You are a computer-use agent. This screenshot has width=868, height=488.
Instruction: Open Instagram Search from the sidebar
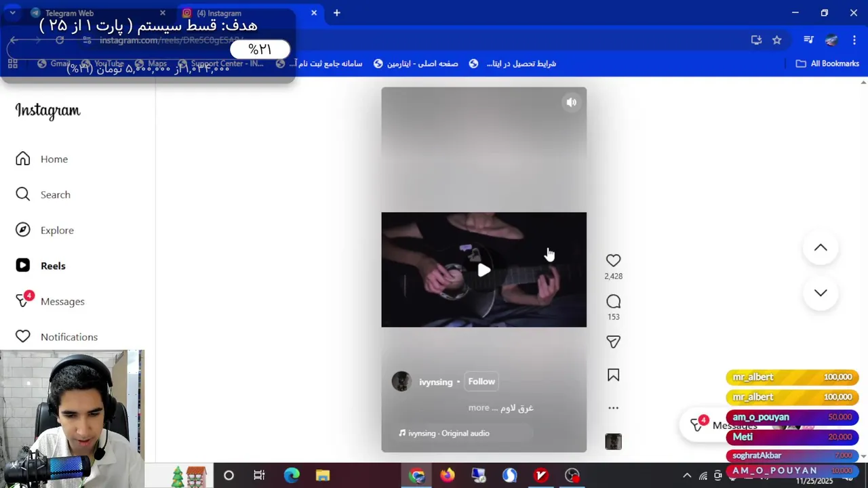click(43, 195)
